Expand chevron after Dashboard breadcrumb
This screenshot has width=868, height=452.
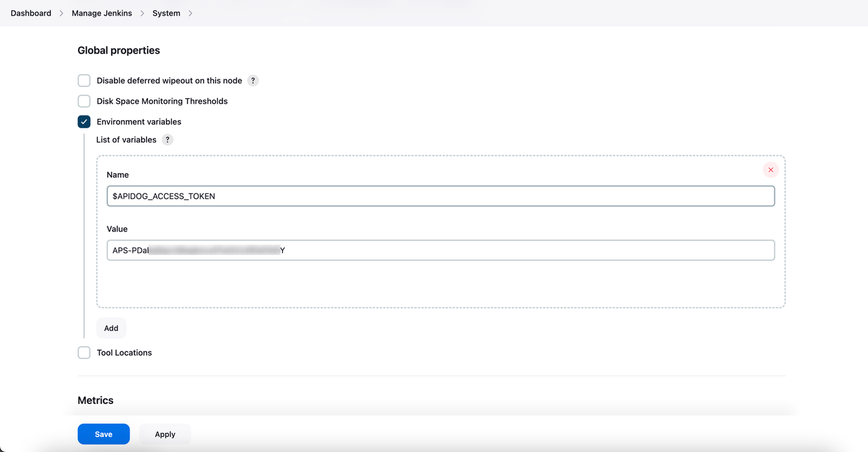click(62, 13)
